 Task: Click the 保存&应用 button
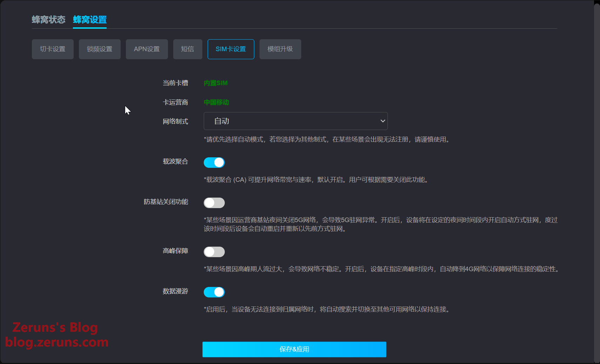[294, 349]
